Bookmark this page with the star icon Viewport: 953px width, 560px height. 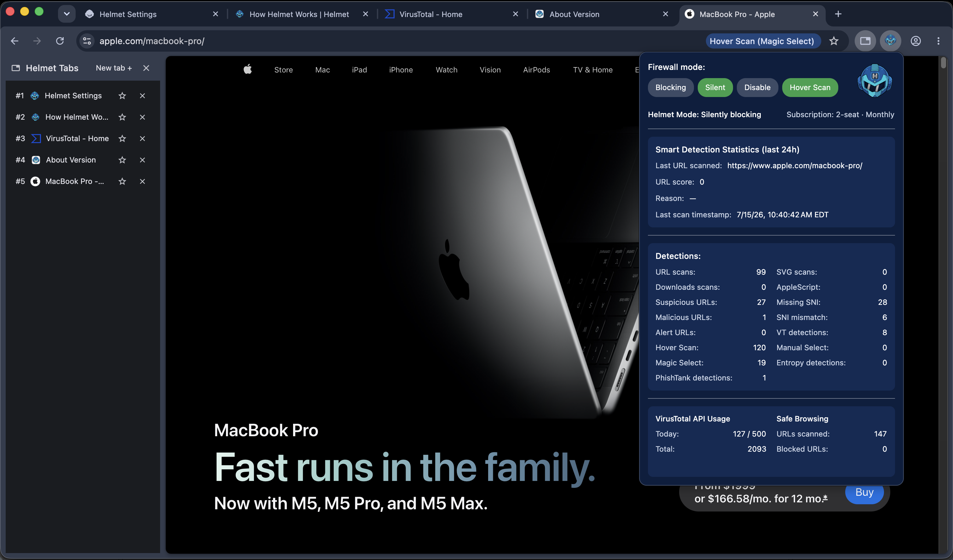(834, 41)
